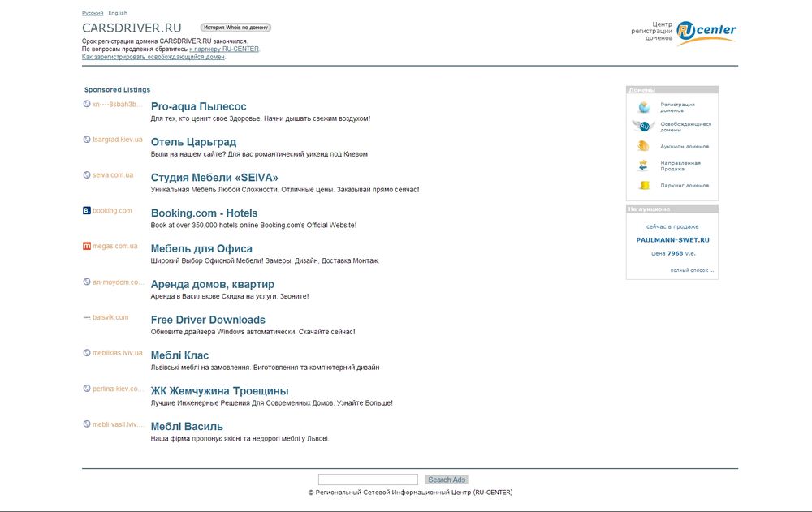Image resolution: width=812 pixels, height=512 pixels.
Task: Click the CARSDRIVER.RU domain heading
Action: pos(132,28)
